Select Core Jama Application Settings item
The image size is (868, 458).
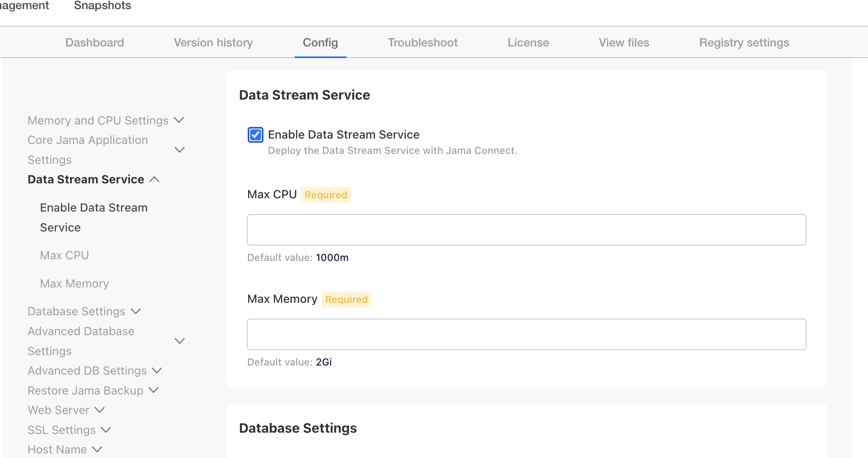(88, 150)
